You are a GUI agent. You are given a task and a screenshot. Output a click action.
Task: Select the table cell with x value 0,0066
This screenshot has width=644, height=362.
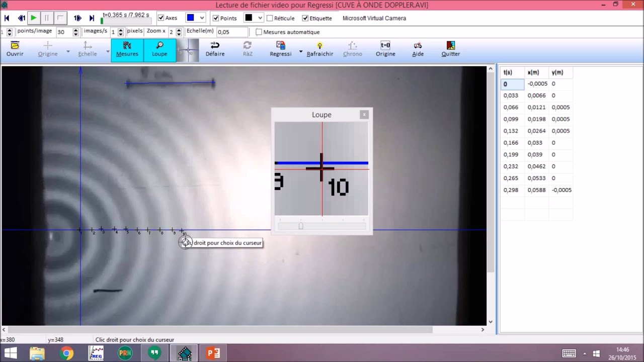[x=537, y=96]
